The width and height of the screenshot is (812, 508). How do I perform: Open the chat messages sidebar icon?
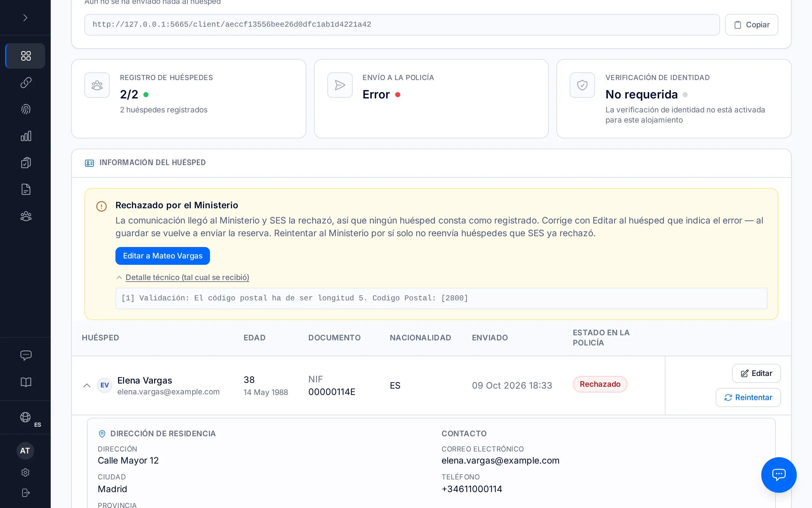(25, 356)
